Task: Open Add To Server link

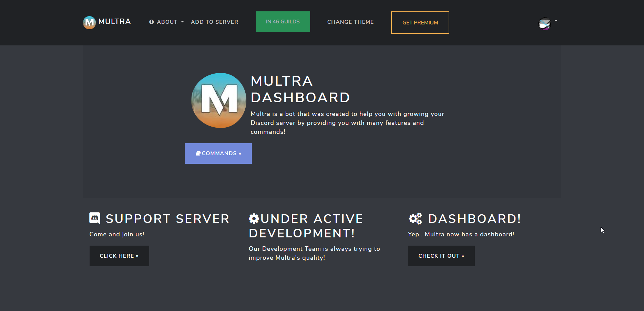Action: pos(214,22)
